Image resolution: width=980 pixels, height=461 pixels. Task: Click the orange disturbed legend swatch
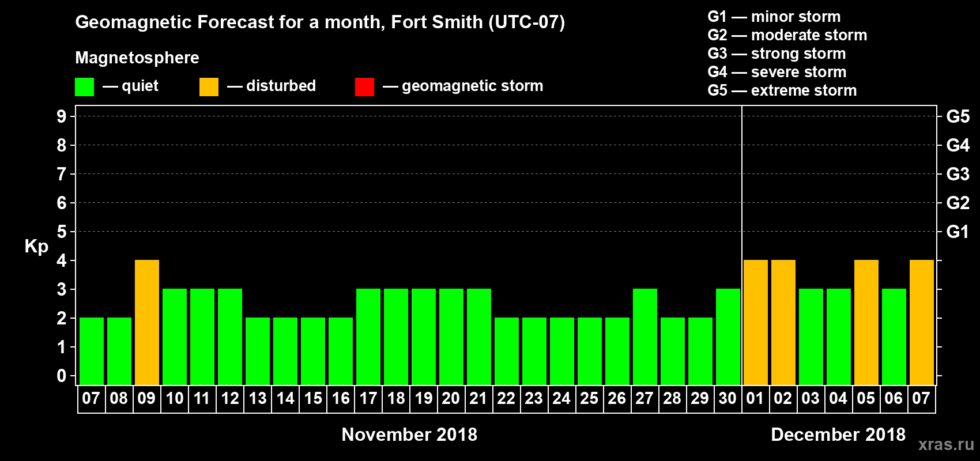tap(209, 87)
